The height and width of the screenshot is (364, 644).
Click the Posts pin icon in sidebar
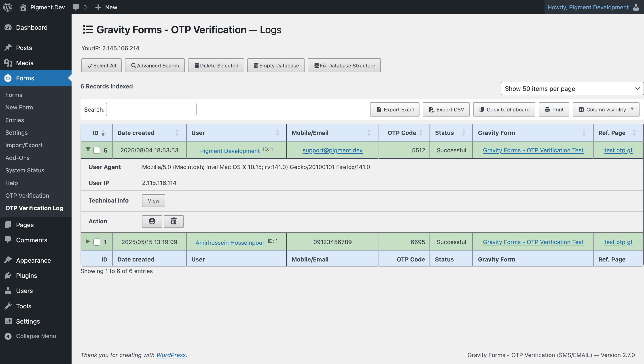(8, 48)
